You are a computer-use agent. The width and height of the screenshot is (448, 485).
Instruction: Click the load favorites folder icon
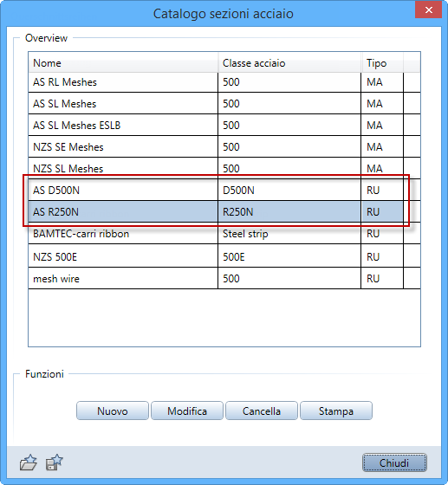click(28, 462)
